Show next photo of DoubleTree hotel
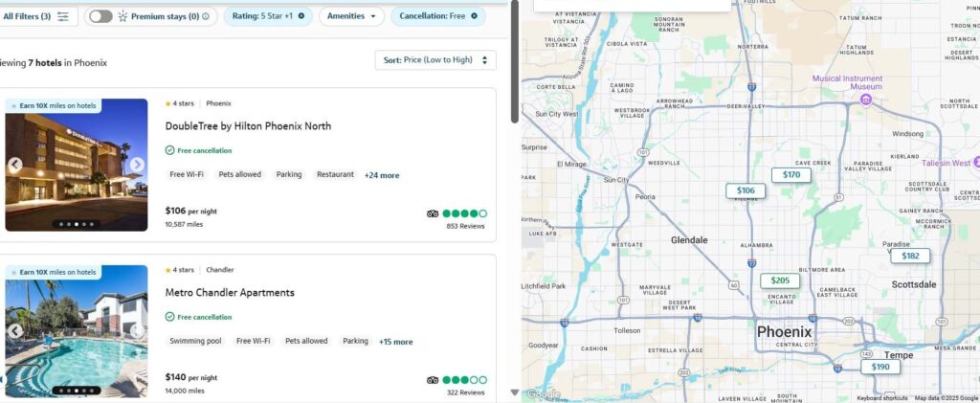 coord(137,165)
